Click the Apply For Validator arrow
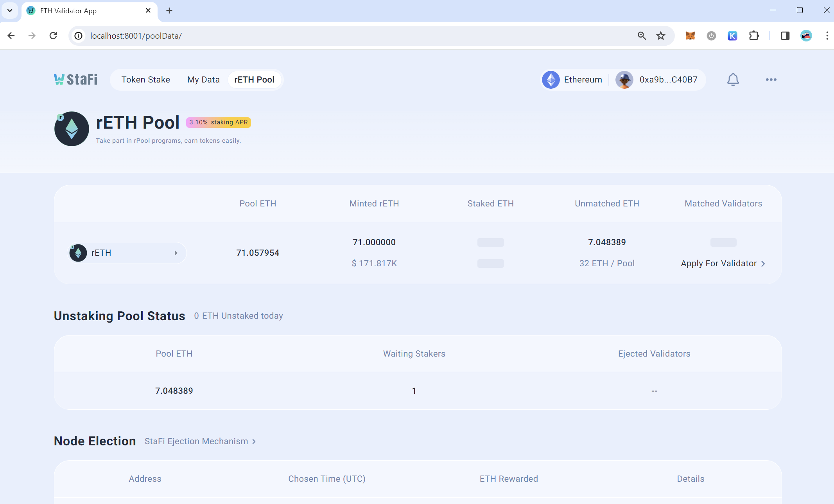 point(763,264)
